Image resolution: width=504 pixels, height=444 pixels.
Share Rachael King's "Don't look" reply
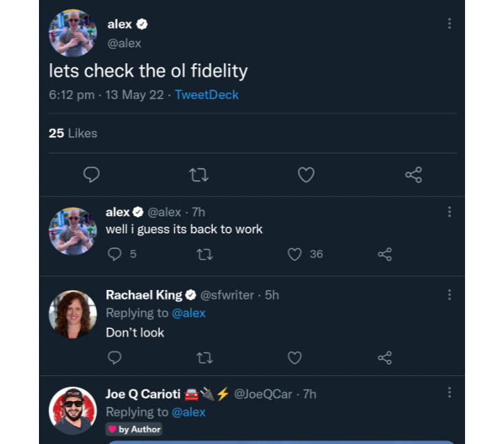click(384, 357)
